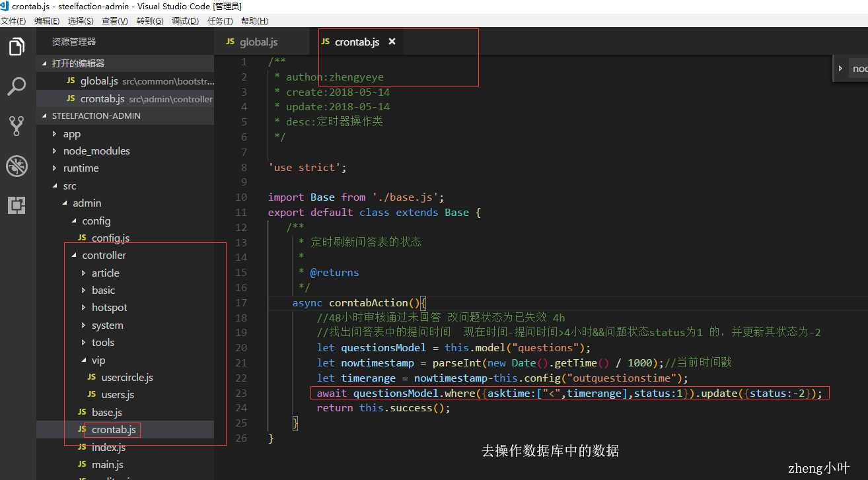Screen dimensions: 868x480
Task: Open the 调试(D) menu
Action: click(185, 21)
